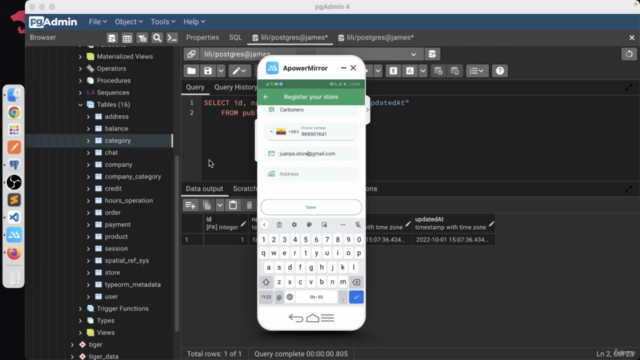Open the Help menu

194,22
